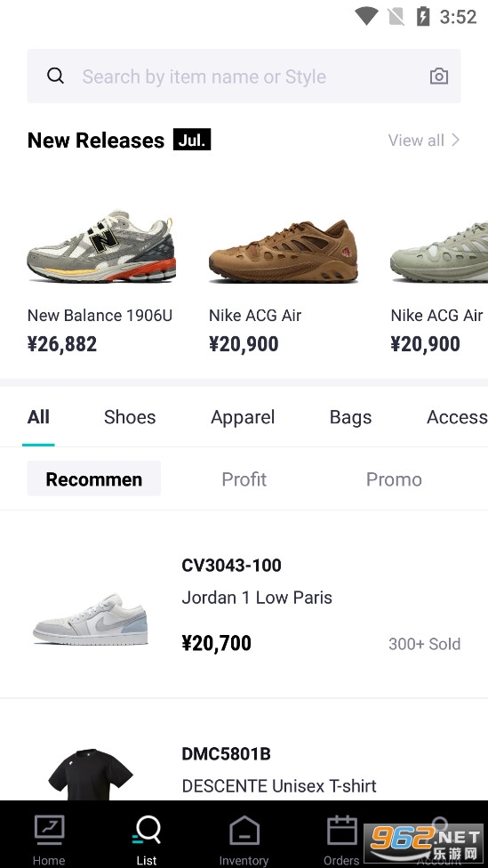Open the List tab icon
488x868 pixels.
147,830
